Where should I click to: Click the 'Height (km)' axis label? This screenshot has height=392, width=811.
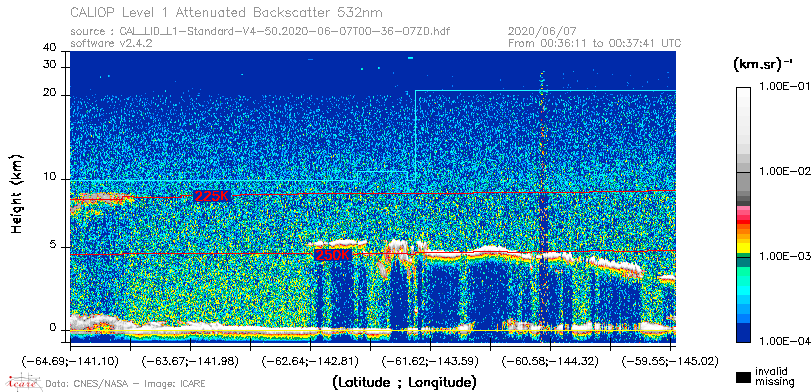[x=18, y=193]
